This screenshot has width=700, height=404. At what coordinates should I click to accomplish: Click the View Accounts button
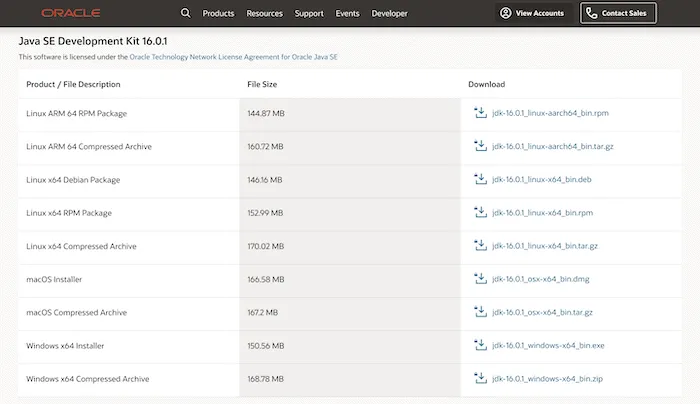click(x=532, y=13)
